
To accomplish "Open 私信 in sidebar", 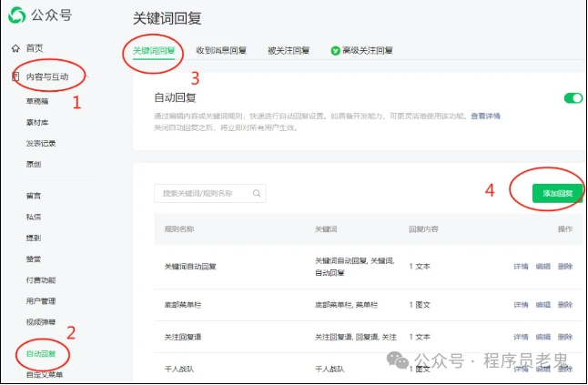I will coord(34,217).
